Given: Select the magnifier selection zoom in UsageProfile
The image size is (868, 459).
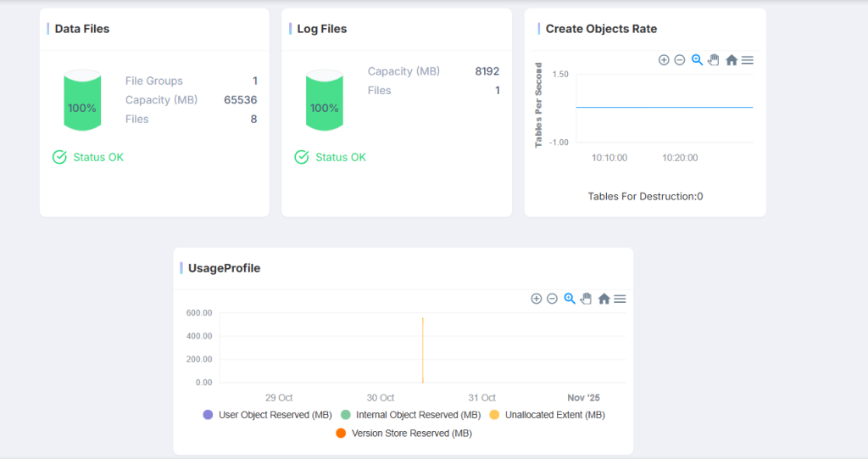Looking at the screenshot, I should click(x=570, y=299).
